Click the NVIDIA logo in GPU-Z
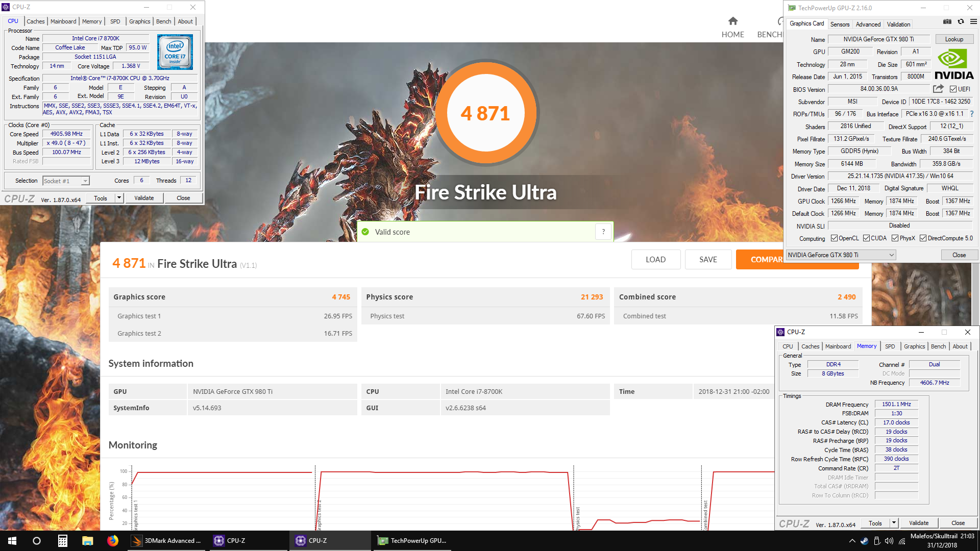980x551 pixels. (x=954, y=64)
